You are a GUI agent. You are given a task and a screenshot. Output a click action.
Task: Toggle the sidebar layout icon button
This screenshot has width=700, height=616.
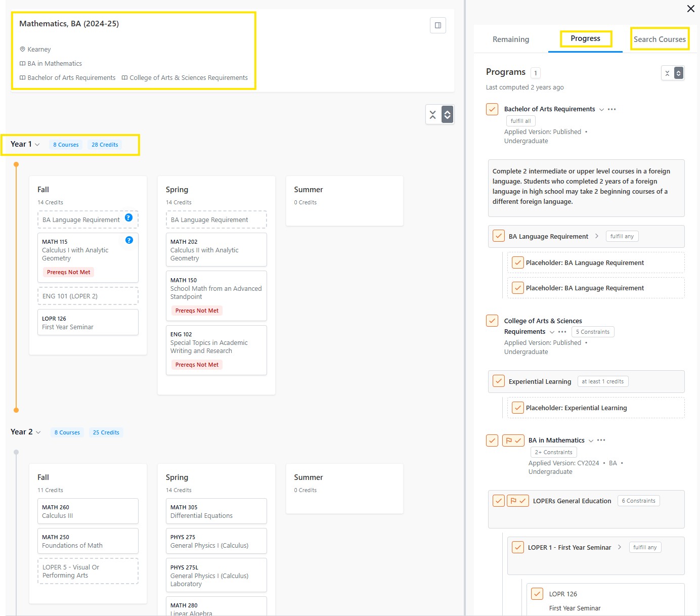[438, 25]
